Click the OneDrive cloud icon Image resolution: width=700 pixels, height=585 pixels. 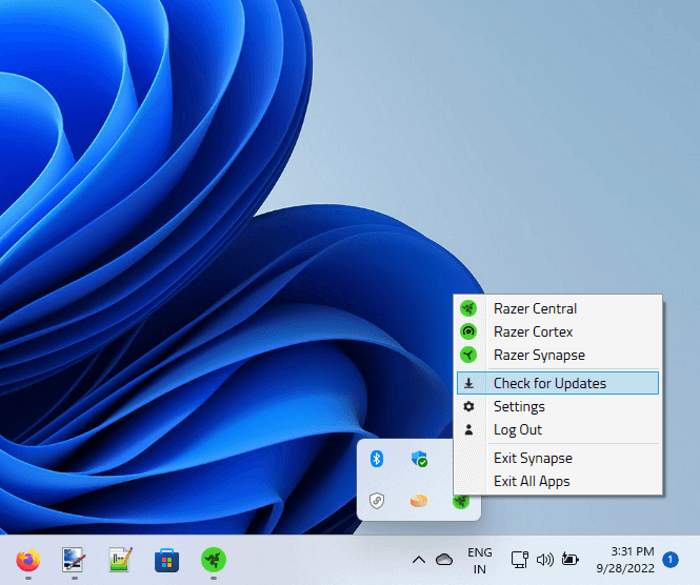pos(444,560)
